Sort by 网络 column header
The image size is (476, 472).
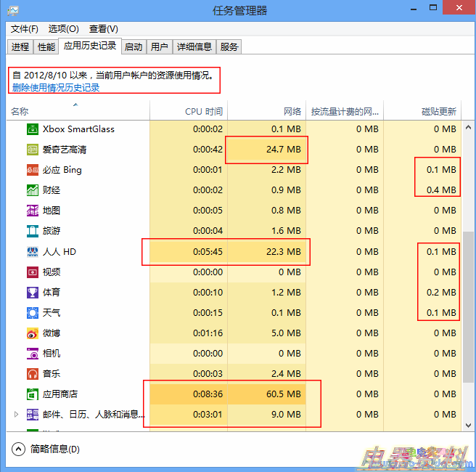click(x=292, y=112)
